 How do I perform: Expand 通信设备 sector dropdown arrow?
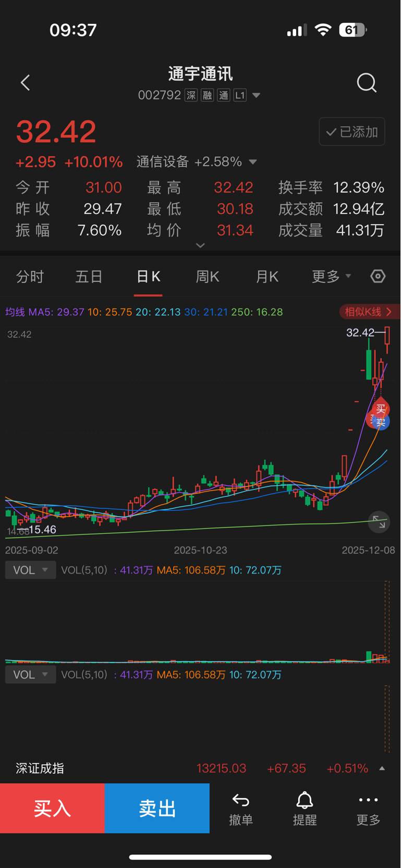253,162
